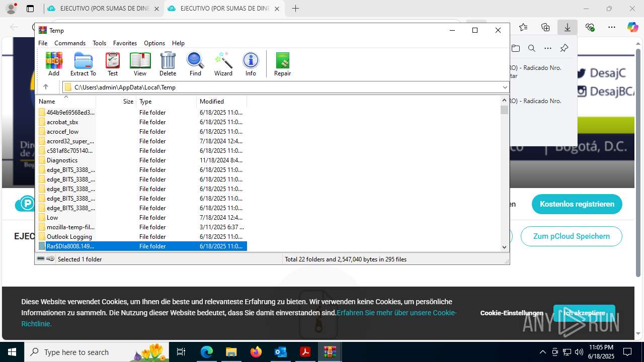Viewport: 644px width, 362px height.
Task: Open Edge downloads toolbar icon
Action: tap(568, 27)
